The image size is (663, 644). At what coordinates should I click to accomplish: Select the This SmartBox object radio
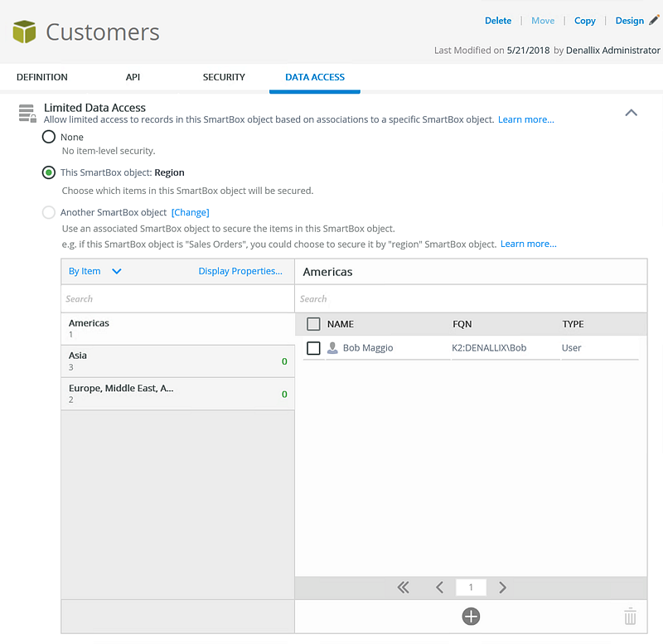tap(49, 172)
